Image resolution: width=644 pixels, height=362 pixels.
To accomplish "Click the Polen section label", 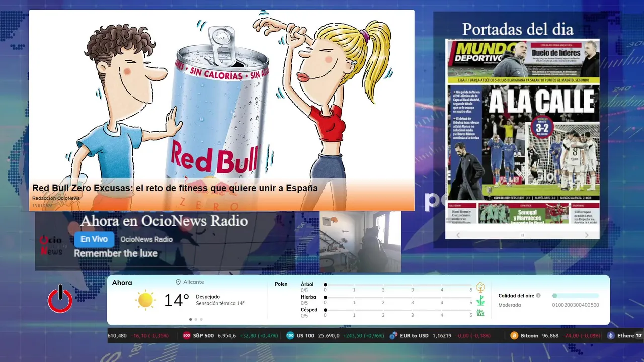I will click(x=281, y=284).
